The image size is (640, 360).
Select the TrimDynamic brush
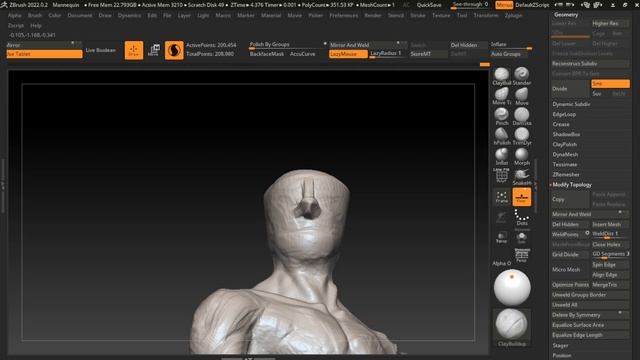pyautogui.click(x=522, y=136)
